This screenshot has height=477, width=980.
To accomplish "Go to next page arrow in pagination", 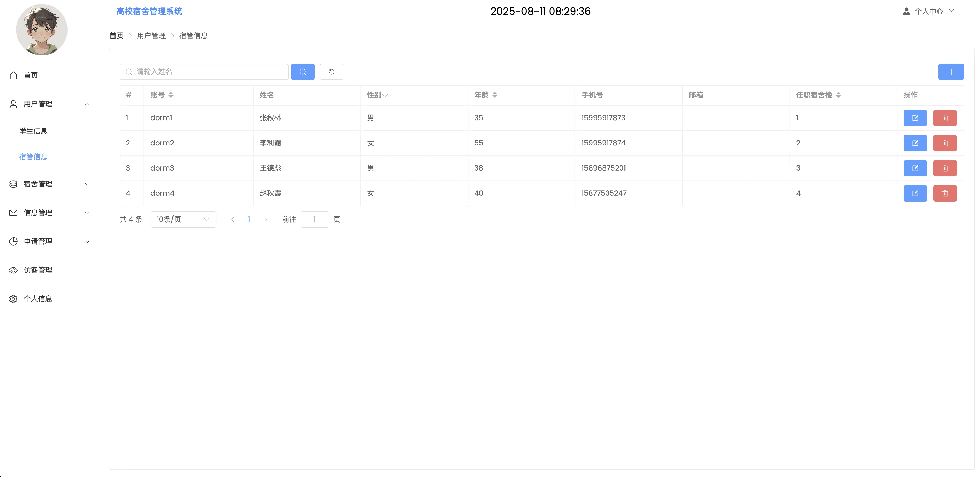I will pos(266,219).
